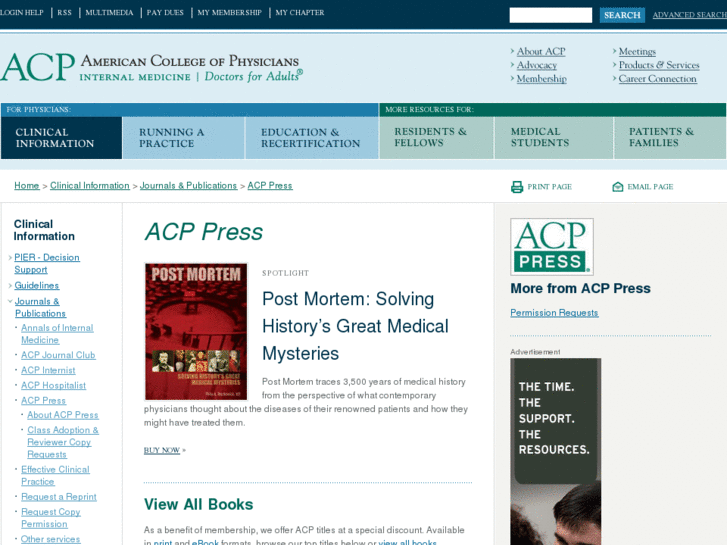Open ACP Internist link
Viewport: 727px width, 545px height.
(x=48, y=370)
